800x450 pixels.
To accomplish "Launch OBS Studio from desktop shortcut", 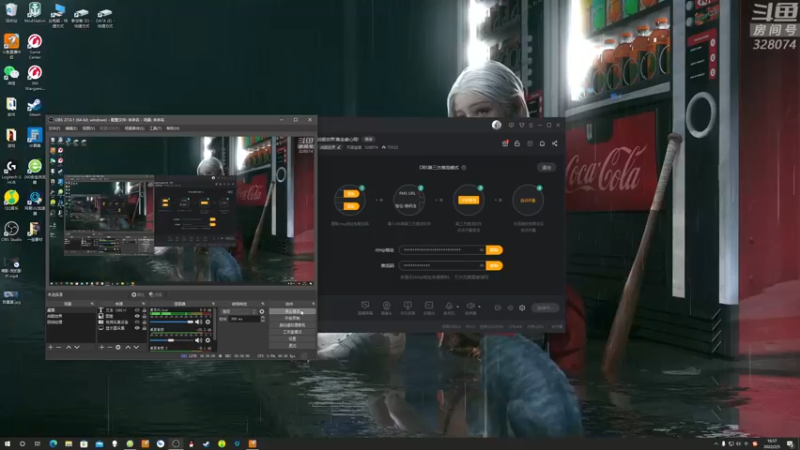I will pos(11,231).
